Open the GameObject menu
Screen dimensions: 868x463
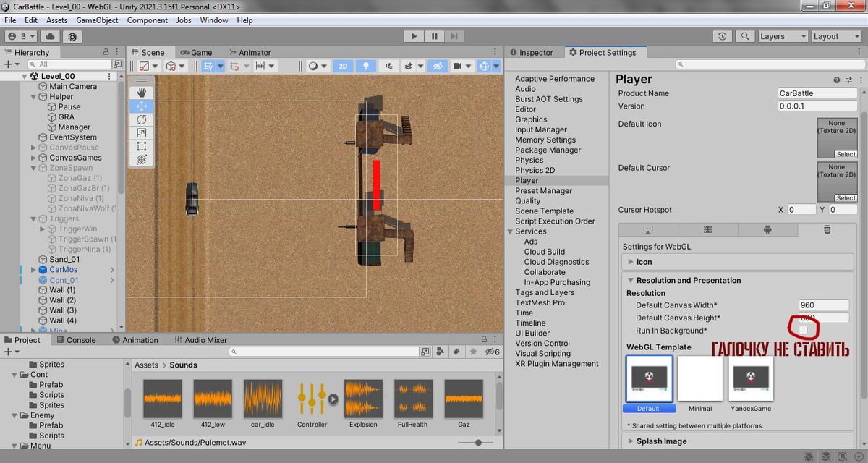[97, 20]
